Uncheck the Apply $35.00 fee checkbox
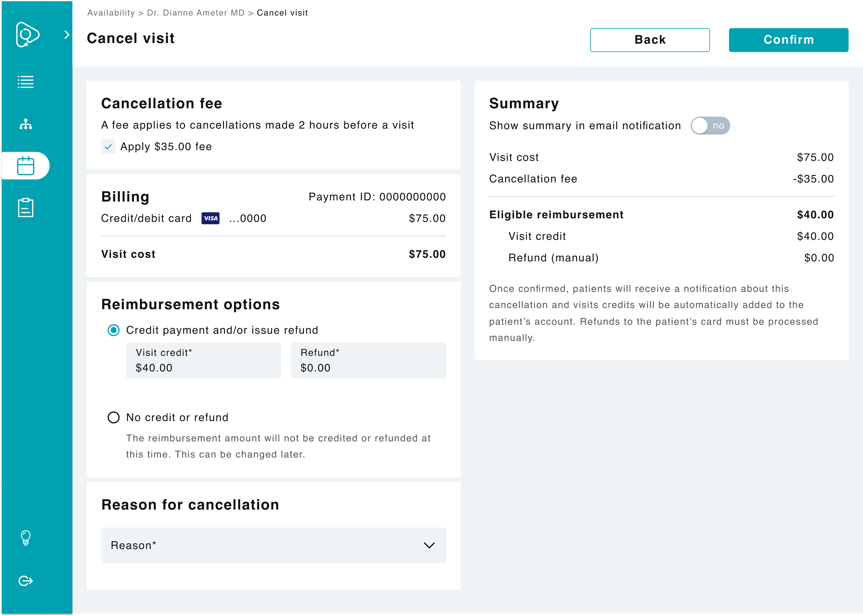This screenshot has width=863, height=616. [x=108, y=146]
